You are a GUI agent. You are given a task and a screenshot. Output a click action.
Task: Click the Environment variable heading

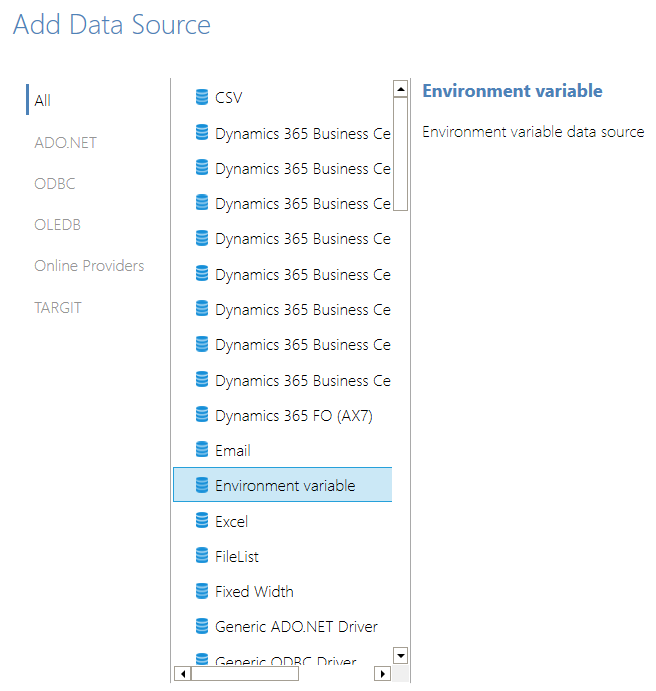[512, 91]
